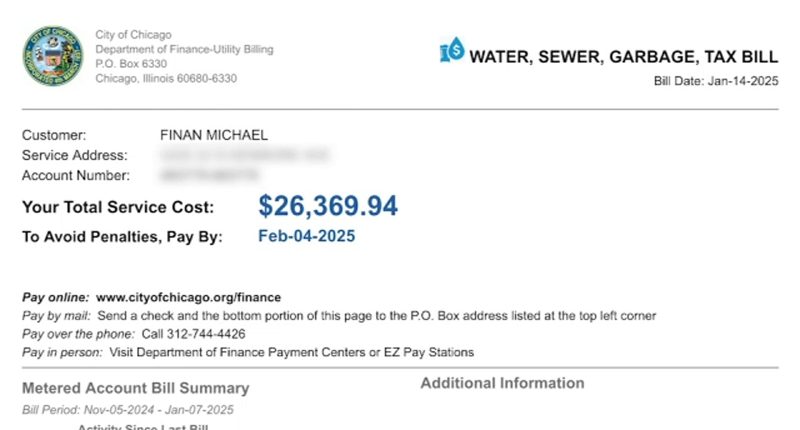Click the water drop dollar icon
Viewport: 800px width, 430px height.
tap(452, 51)
